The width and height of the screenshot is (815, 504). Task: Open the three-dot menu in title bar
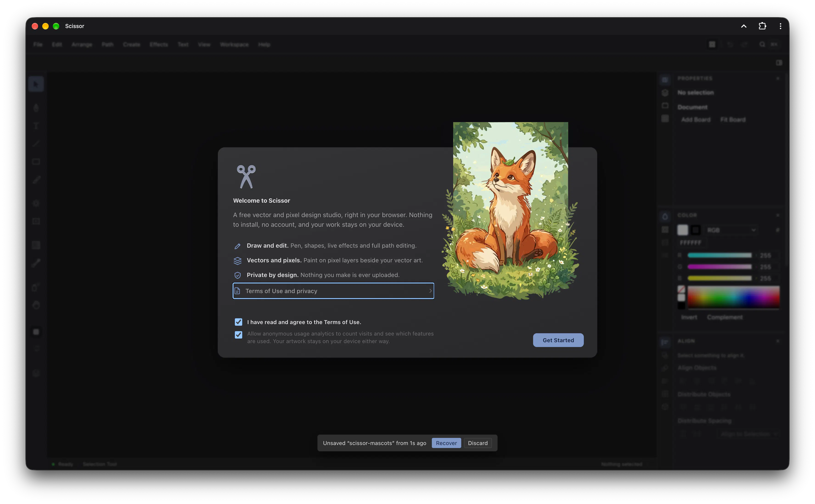coord(780,26)
